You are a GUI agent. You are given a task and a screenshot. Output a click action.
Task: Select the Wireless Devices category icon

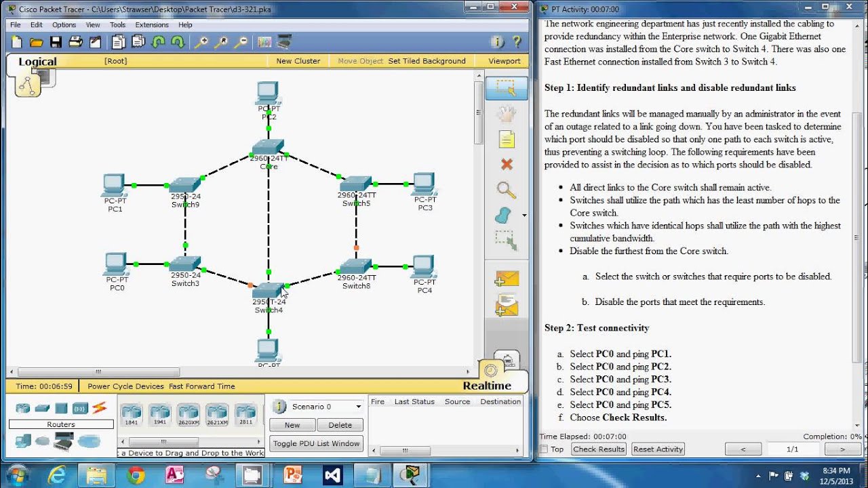[x=80, y=408]
